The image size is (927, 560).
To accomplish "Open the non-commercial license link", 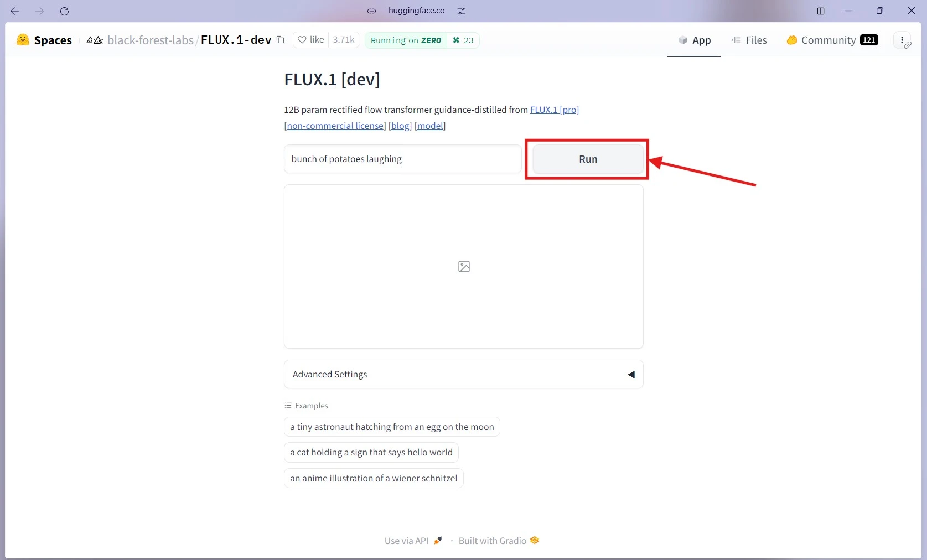I will point(335,126).
